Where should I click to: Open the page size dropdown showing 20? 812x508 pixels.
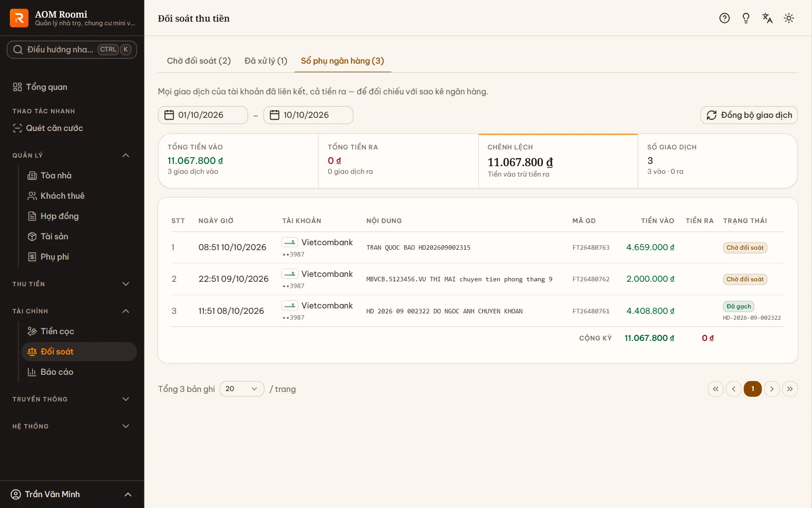pyautogui.click(x=242, y=389)
